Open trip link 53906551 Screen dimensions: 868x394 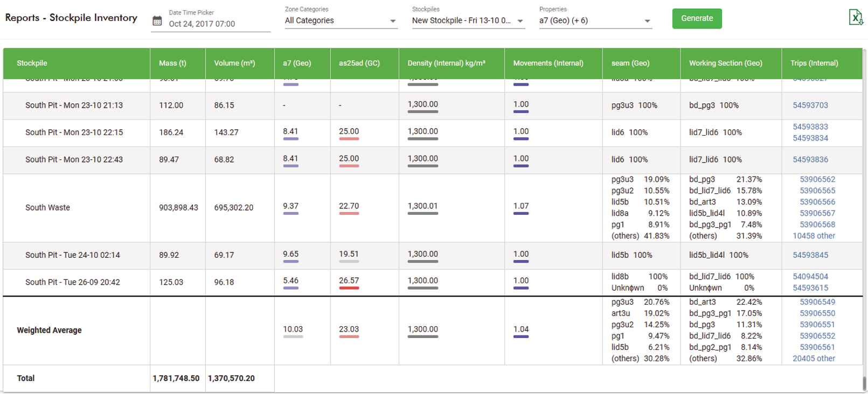817,325
